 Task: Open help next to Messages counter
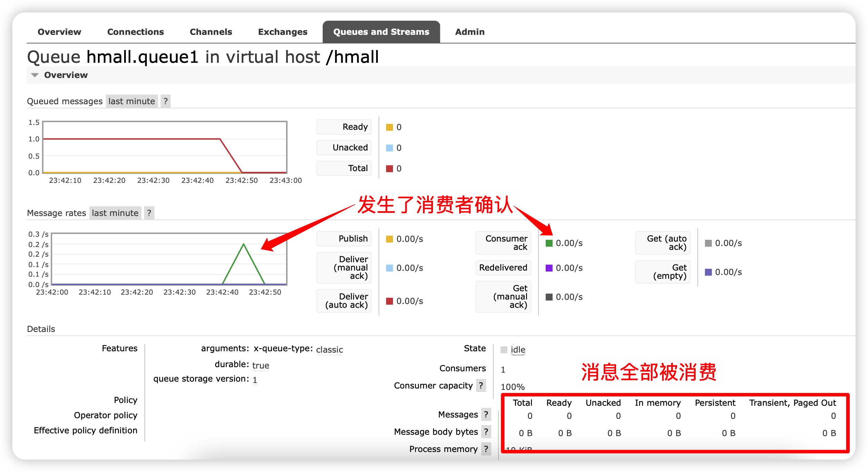tap(486, 415)
